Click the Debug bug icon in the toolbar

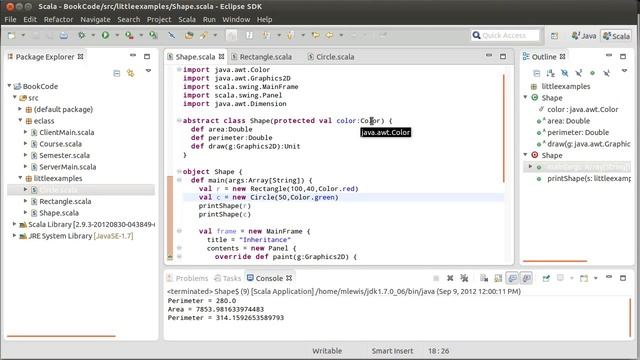(82, 36)
